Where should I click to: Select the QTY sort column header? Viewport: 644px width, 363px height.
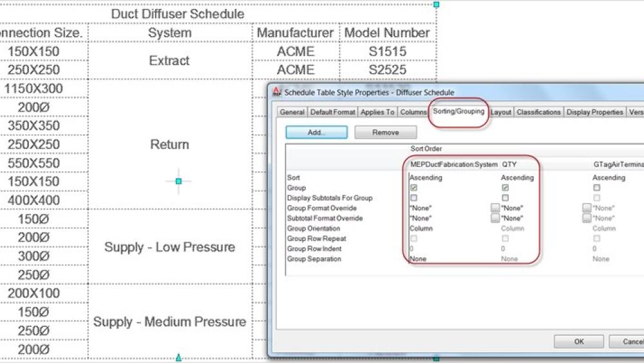click(x=509, y=164)
